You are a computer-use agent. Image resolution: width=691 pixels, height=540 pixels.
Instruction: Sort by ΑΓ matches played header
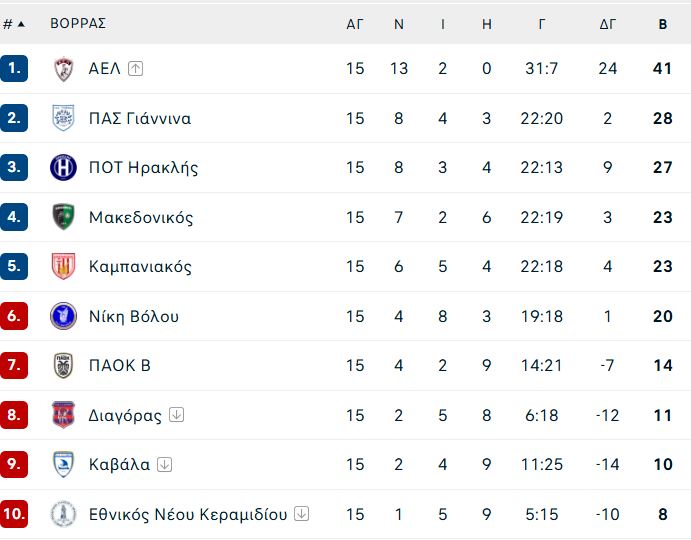click(x=355, y=24)
